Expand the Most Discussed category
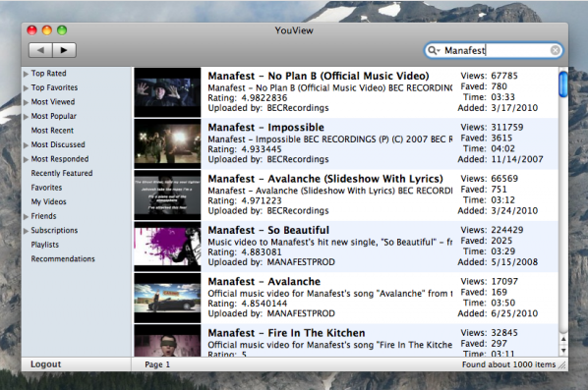The height and width of the screenshot is (390, 588). 26,145
